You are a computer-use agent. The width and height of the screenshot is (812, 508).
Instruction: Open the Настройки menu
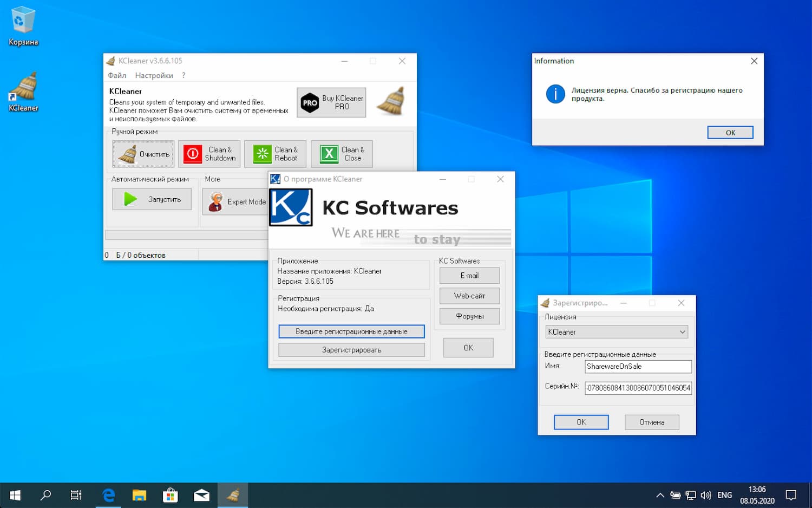coord(154,75)
